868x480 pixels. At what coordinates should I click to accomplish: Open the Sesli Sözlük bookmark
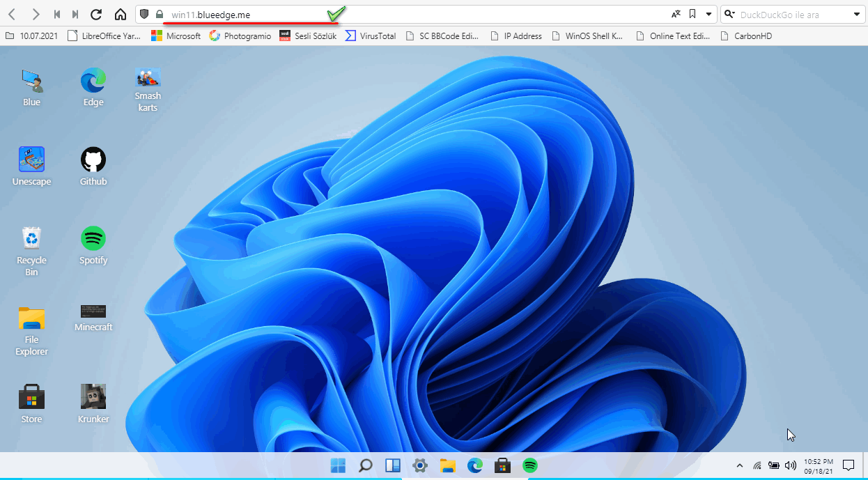(308, 36)
